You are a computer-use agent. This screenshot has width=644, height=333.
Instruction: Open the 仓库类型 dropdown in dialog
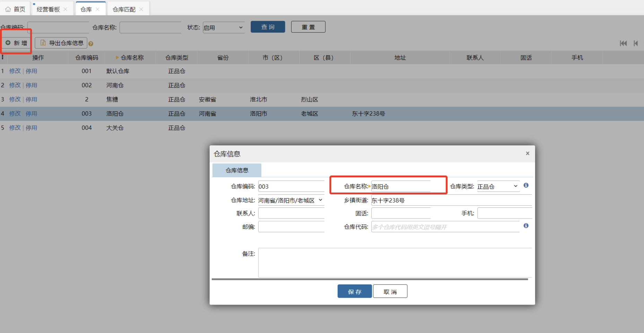[x=498, y=186]
